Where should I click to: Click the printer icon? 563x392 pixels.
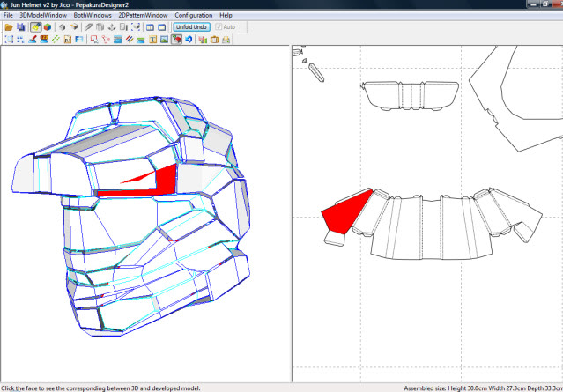pyautogui.click(x=226, y=39)
